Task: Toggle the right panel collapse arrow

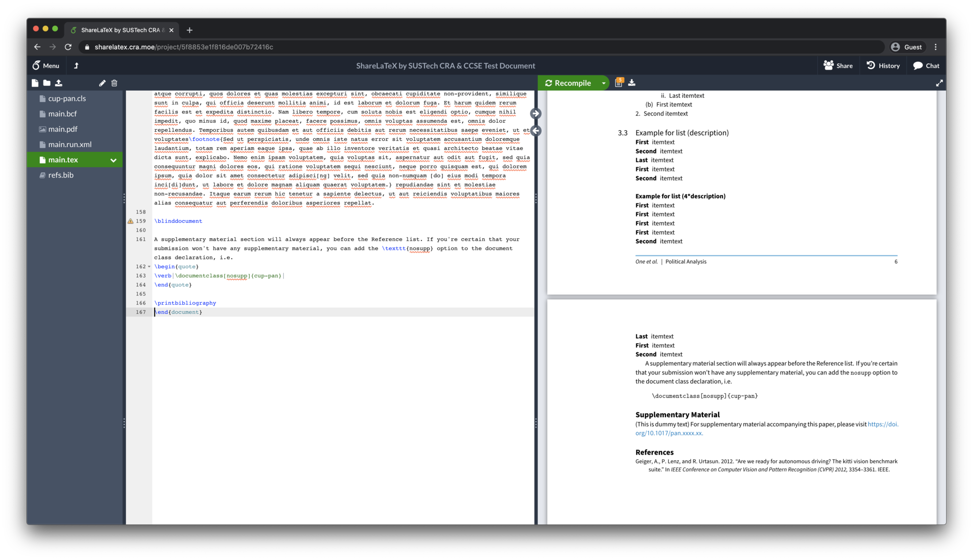Action: (x=536, y=113)
